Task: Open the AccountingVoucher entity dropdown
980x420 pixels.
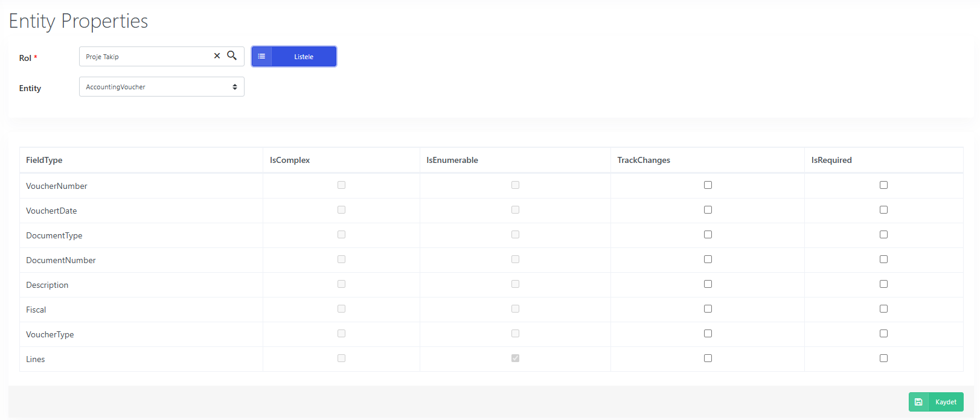Action: click(x=162, y=87)
